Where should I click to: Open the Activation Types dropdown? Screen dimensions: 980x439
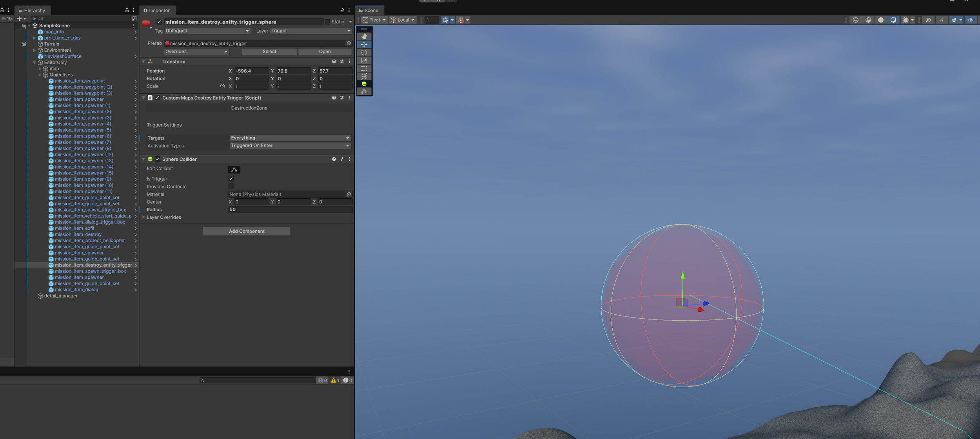click(290, 146)
